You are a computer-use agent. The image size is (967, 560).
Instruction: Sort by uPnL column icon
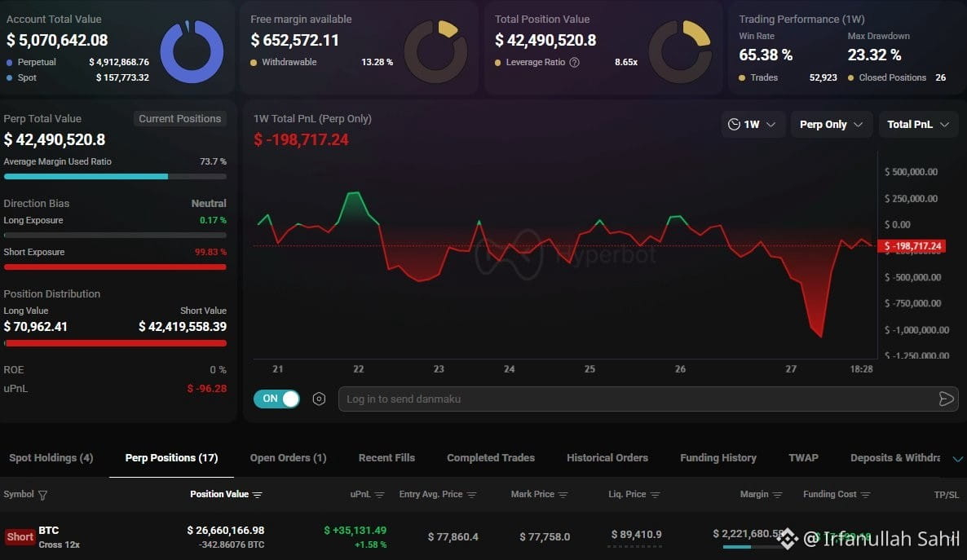click(379, 495)
